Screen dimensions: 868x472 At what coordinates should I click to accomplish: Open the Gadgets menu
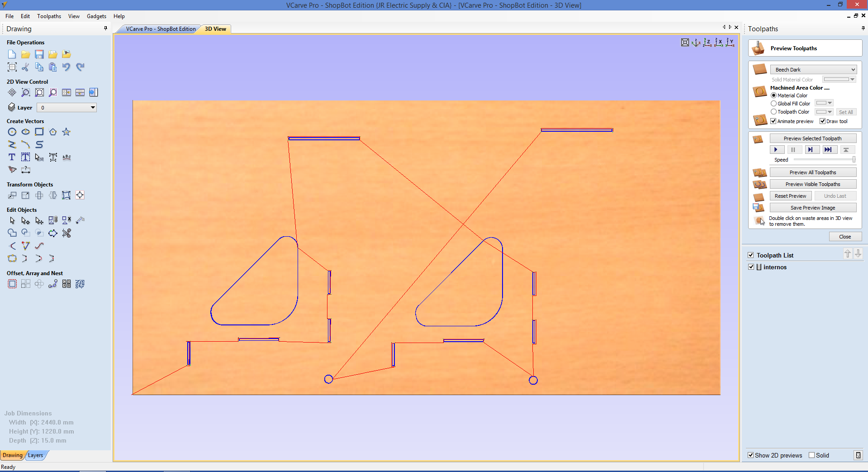pyautogui.click(x=97, y=16)
